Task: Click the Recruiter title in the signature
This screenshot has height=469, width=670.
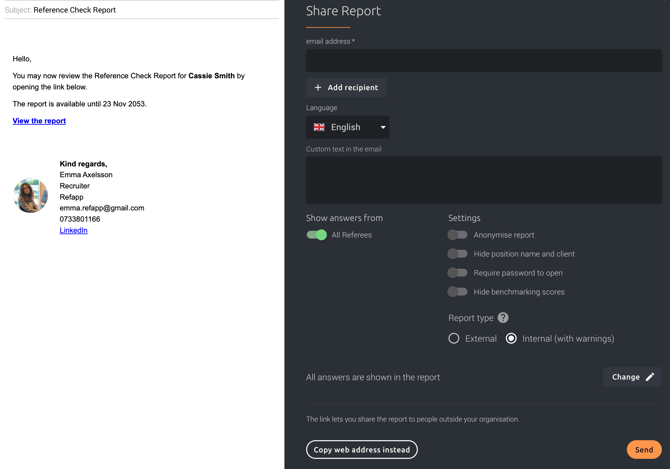Action: [75, 186]
